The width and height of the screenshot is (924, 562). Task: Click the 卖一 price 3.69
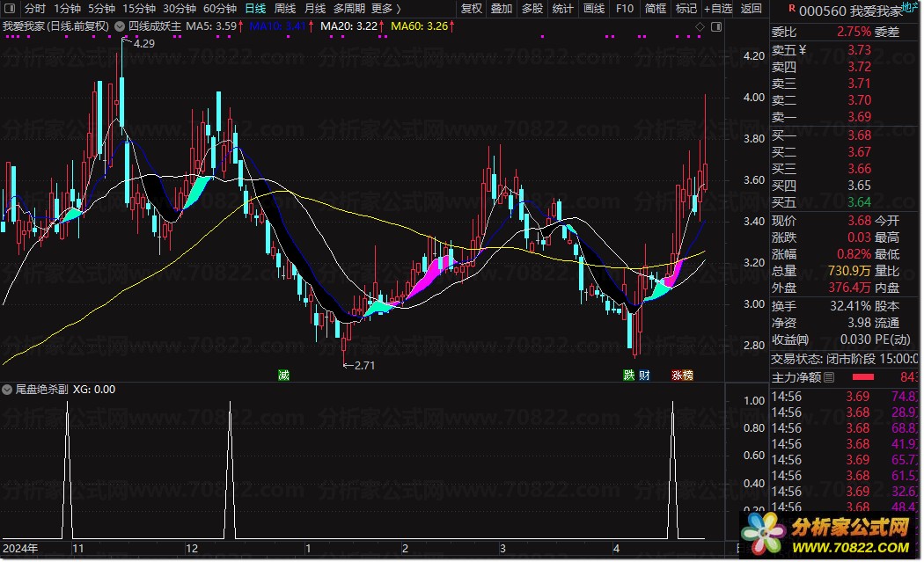click(859, 117)
